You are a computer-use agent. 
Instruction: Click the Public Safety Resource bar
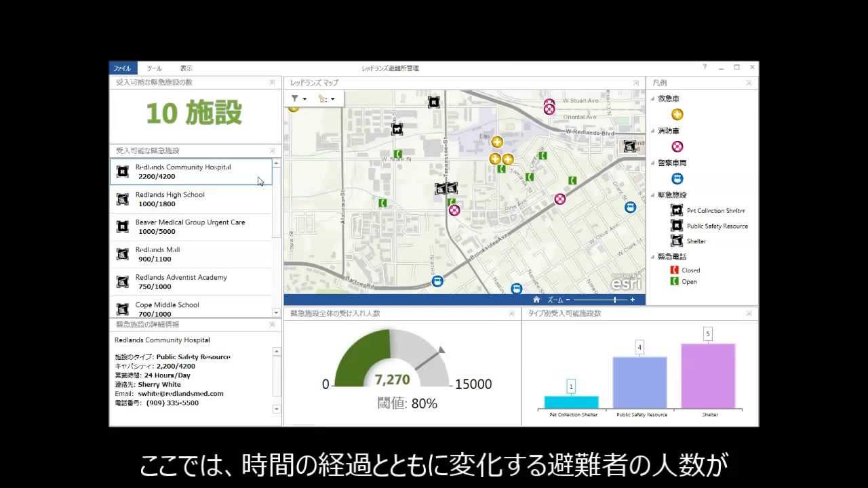639,382
